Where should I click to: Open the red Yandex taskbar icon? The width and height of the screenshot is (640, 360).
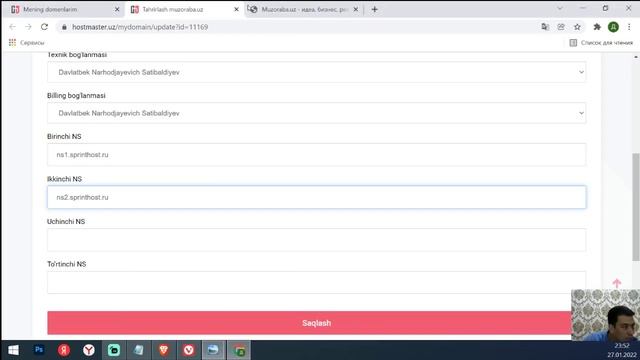64,350
